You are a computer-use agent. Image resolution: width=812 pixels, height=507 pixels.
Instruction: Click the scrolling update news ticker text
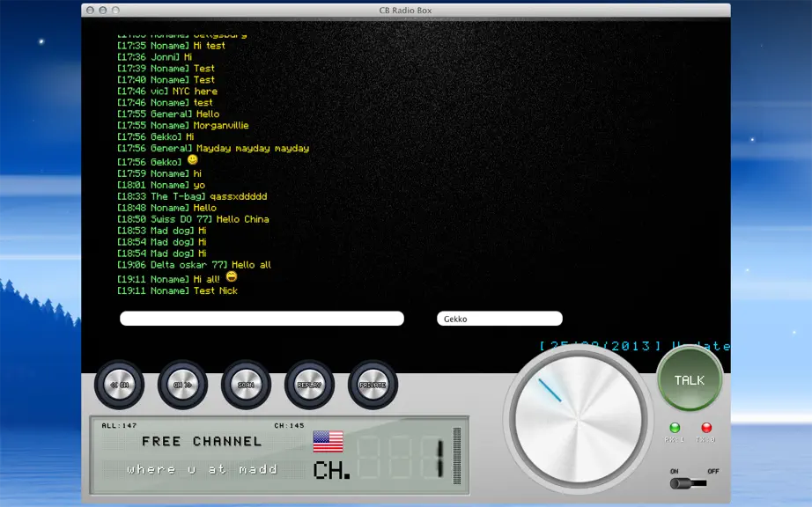[x=634, y=346]
